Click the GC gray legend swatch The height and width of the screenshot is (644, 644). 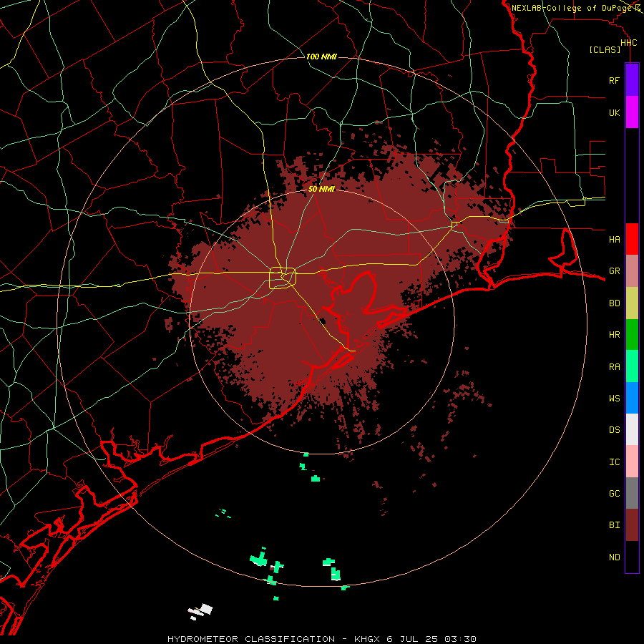(632, 493)
